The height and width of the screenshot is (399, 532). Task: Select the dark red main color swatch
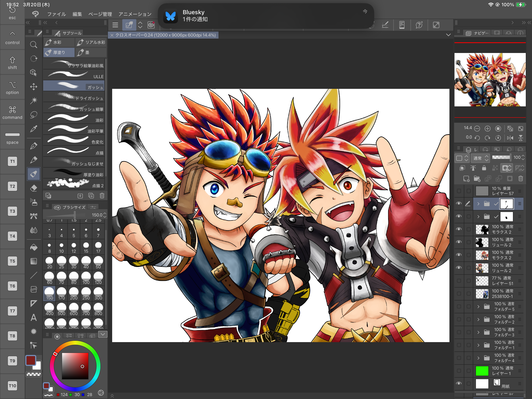(31, 360)
